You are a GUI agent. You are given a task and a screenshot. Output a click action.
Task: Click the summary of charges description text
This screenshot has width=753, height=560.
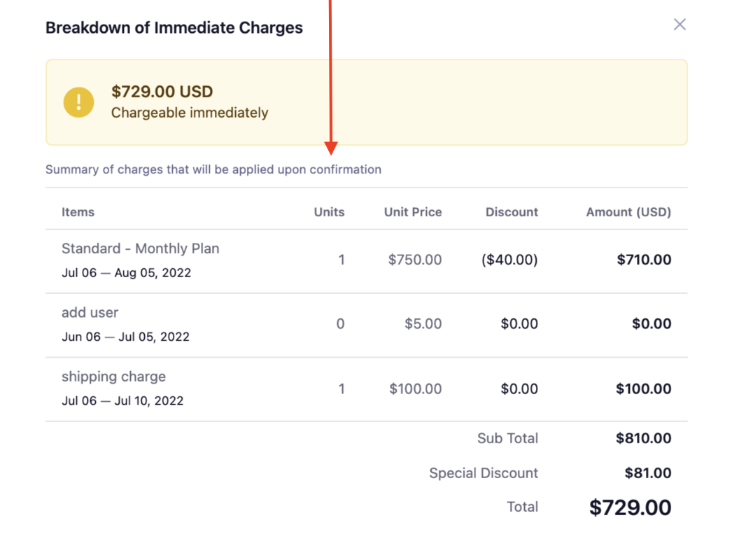(x=213, y=169)
